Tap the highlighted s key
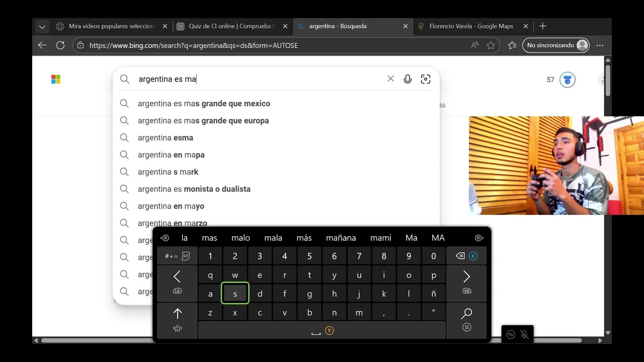This screenshot has height=362, width=644. click(235, 294)
